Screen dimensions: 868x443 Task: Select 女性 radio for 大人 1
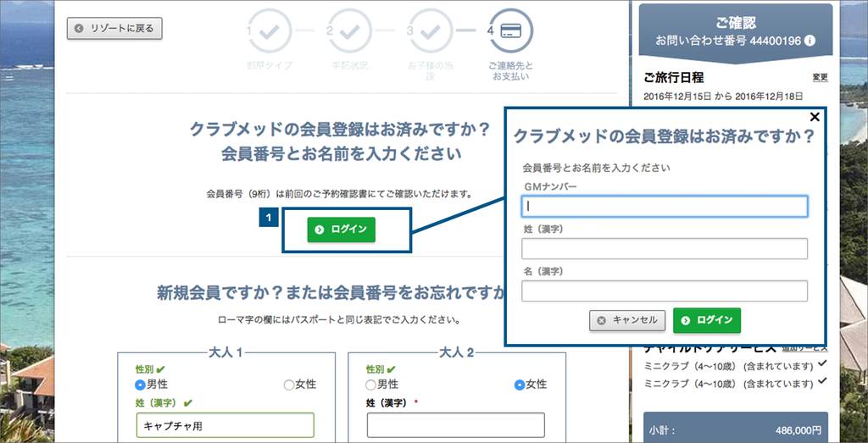tap(288, 385)
